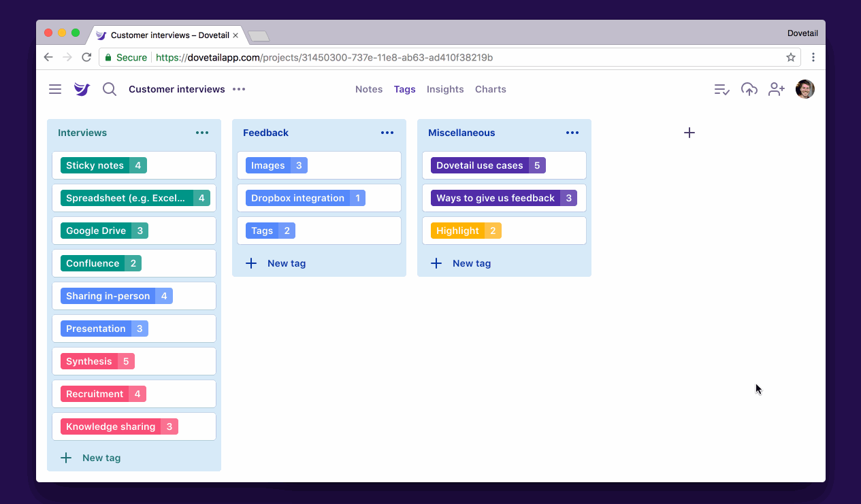Close the Customer interviews browser tab
The width and height of the screenshot is (861, 504).
click(235, 35)
